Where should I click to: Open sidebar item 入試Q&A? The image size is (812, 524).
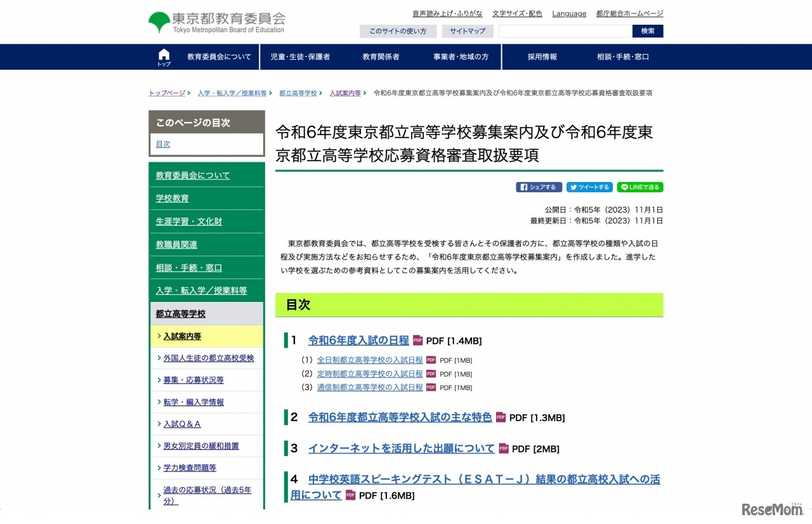(207, 424)
